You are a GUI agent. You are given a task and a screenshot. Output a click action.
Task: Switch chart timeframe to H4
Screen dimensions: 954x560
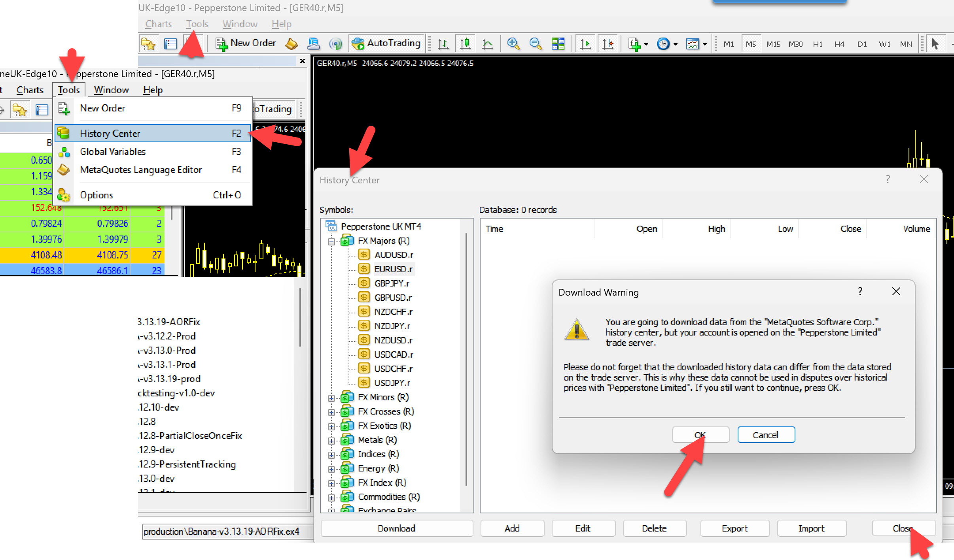pos(839,44)
